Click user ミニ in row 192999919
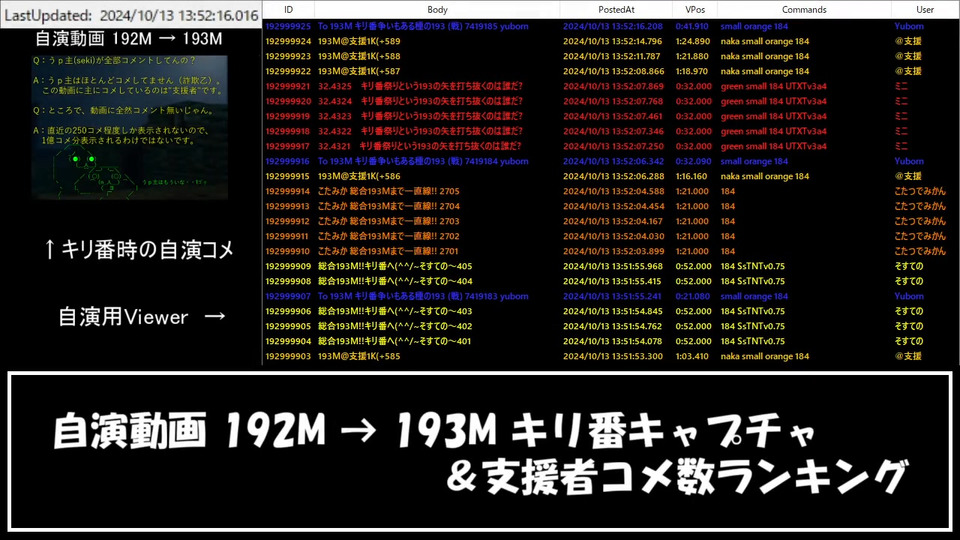Image resolution: width=960 pixels, height=540 pixels. 901,116
